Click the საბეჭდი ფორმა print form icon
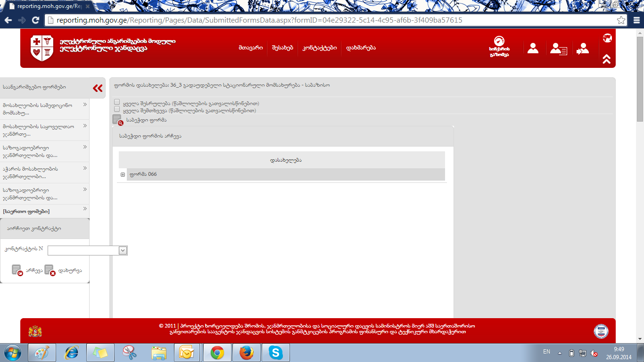The height and width of the screenshot is (362, 644). 117,120
